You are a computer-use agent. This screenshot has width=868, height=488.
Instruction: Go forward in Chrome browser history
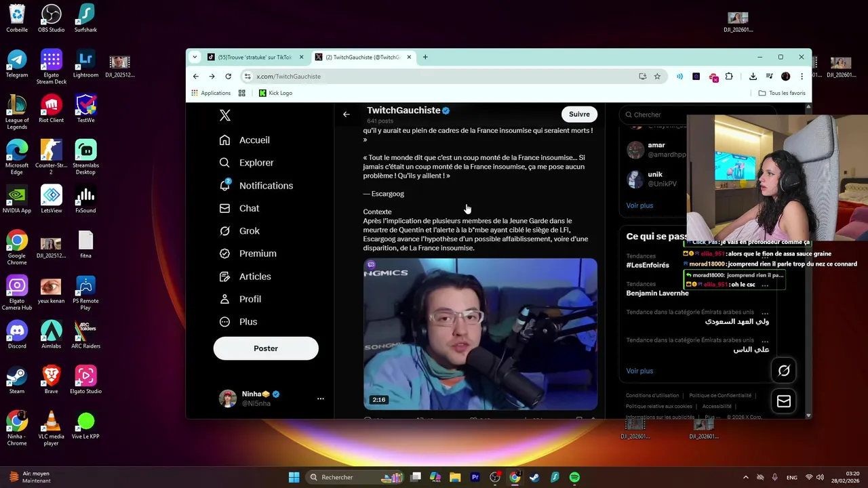(212, 77)
